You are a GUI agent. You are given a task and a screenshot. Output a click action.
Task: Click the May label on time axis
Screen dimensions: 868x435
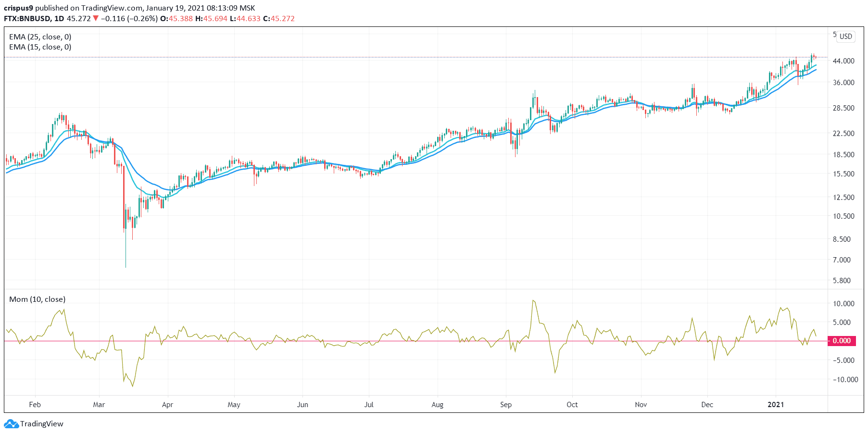point(234,405)
